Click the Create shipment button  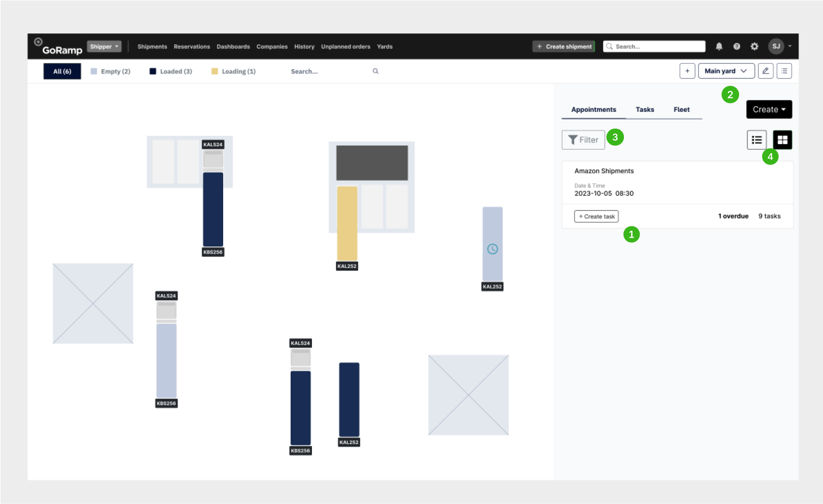564,47
